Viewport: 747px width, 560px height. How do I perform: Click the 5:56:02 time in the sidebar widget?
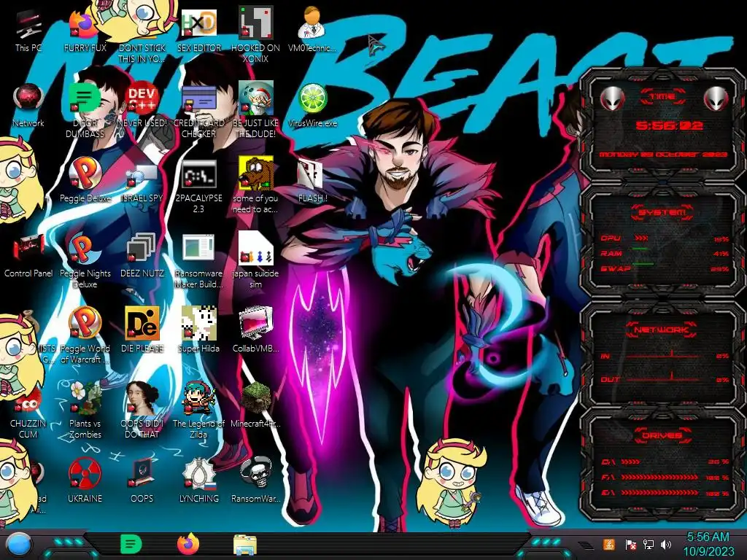(669, 125)
